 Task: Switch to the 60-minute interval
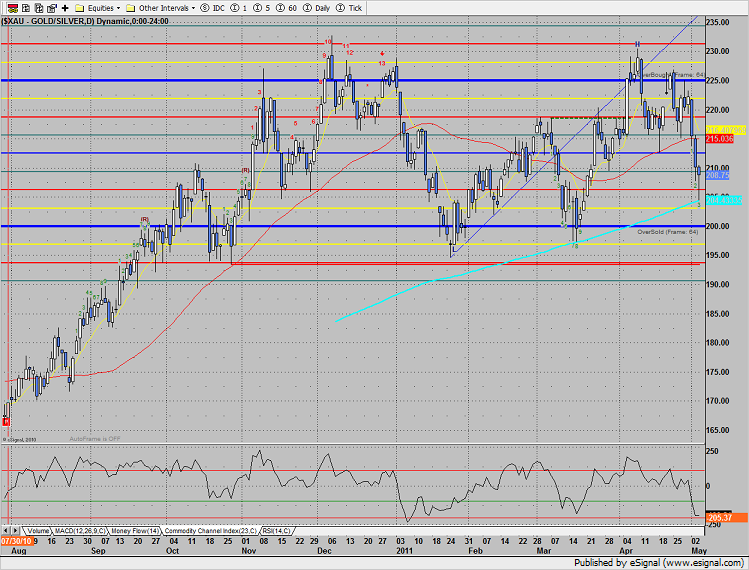point(292,8)
